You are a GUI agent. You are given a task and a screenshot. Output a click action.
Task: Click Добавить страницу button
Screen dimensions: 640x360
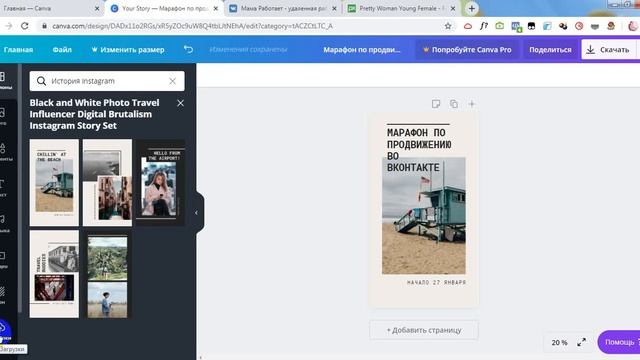[x=424, y=330]
